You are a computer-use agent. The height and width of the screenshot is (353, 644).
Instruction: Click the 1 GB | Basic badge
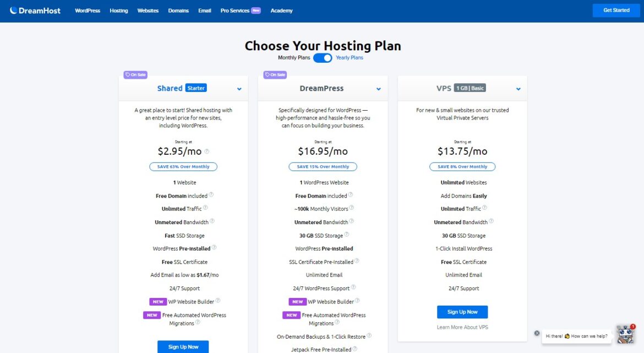pos(470,88)
